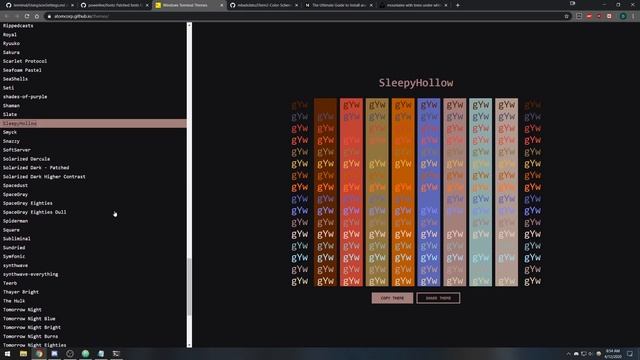Open File Explorer from the taskbar

coord(23,353)
